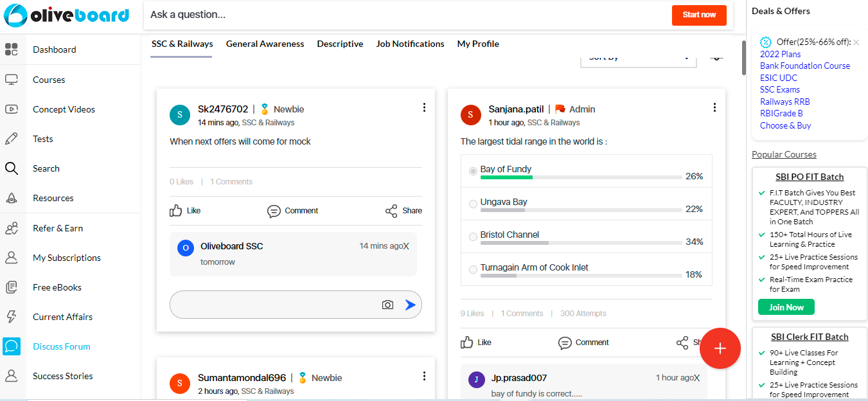Open Refer & Earn via its people icon
The image size is (868, 401).
pos(11,228)
